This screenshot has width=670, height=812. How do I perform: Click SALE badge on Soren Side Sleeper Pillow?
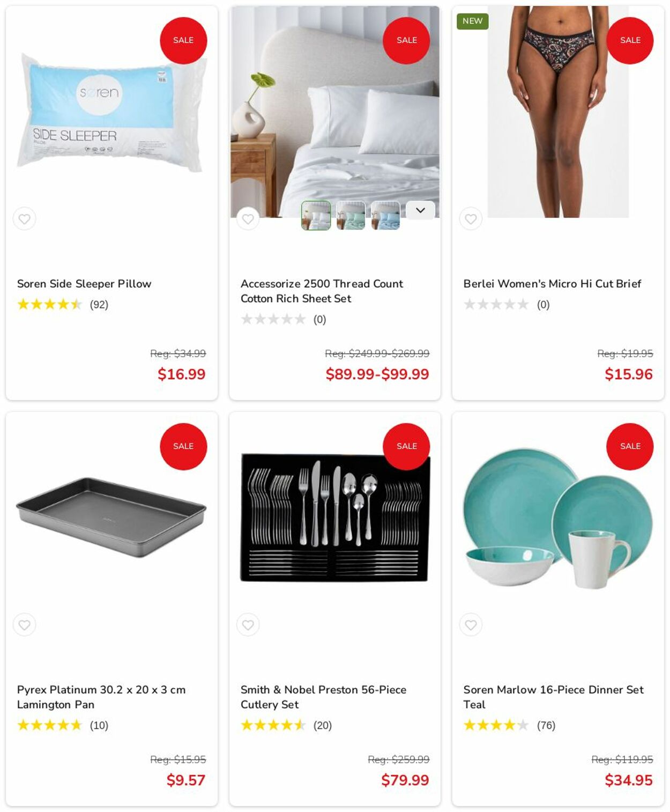[183, 40]
